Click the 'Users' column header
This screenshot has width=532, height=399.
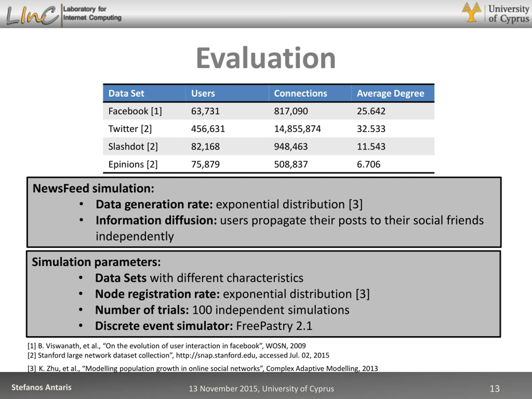pyautogui.click(x=203, y=93)
